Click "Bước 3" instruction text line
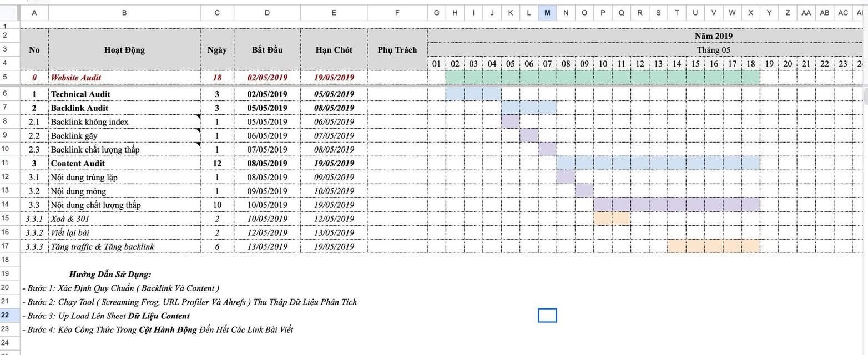The image size is (868, 355). [106, 316]
